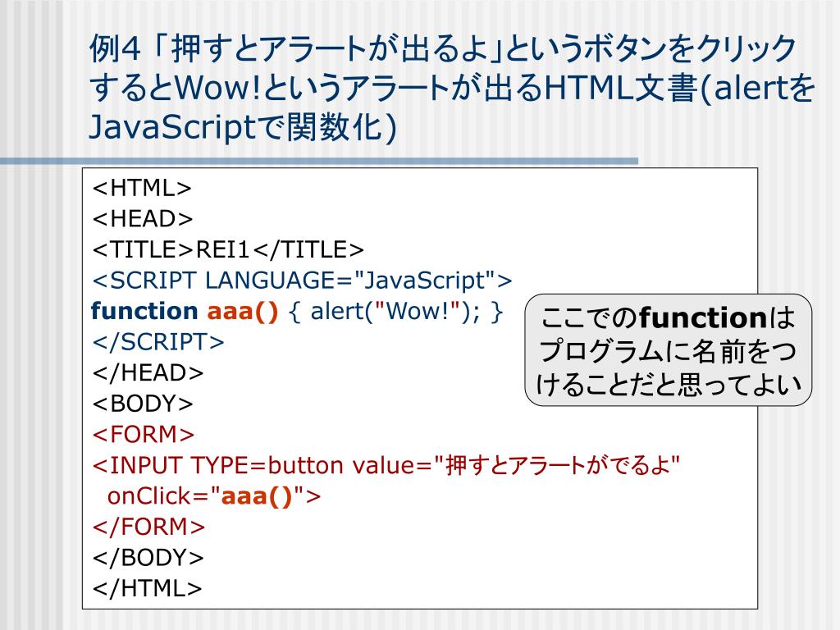Viewport: 840px width, 630px height.
Task: Click the slide title beginning with 例4
Action: click(452, 88)
